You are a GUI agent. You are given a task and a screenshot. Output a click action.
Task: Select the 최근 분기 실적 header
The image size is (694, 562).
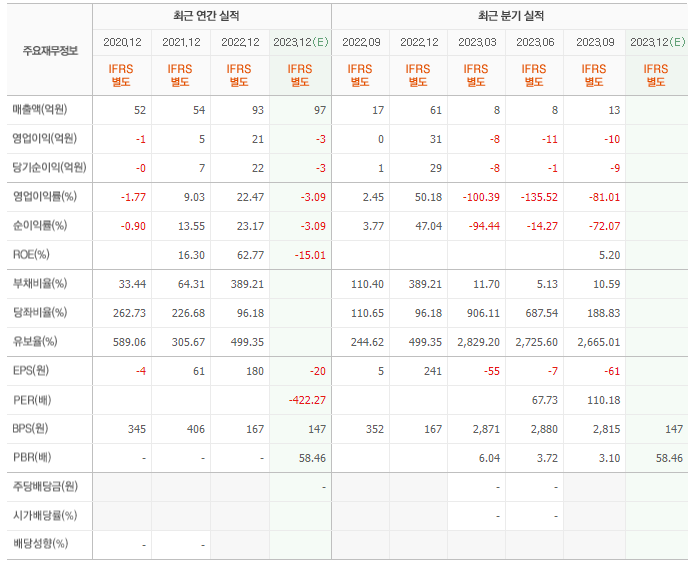(511, 16)
